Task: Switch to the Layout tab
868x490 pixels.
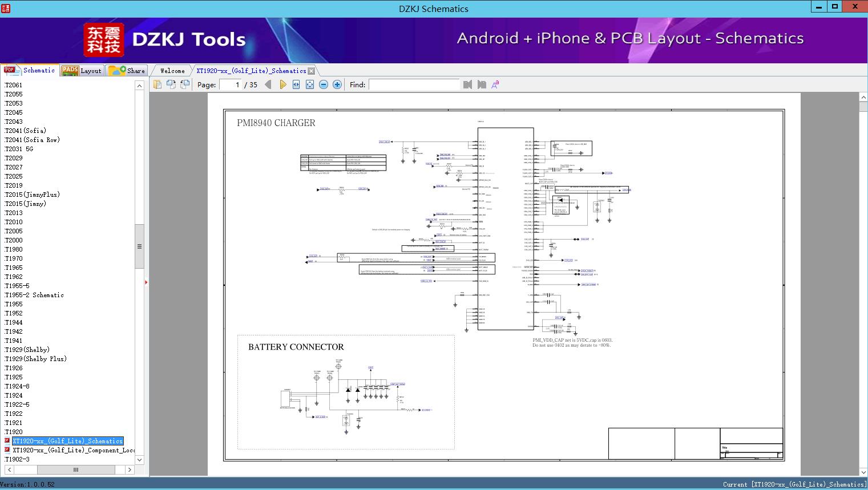Action: (x=82, y=71)
